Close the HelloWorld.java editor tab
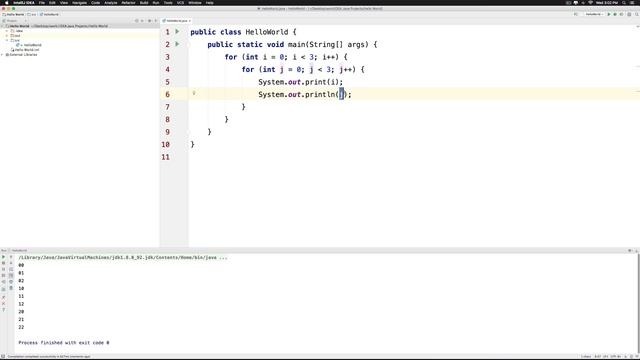 [190, 20]
